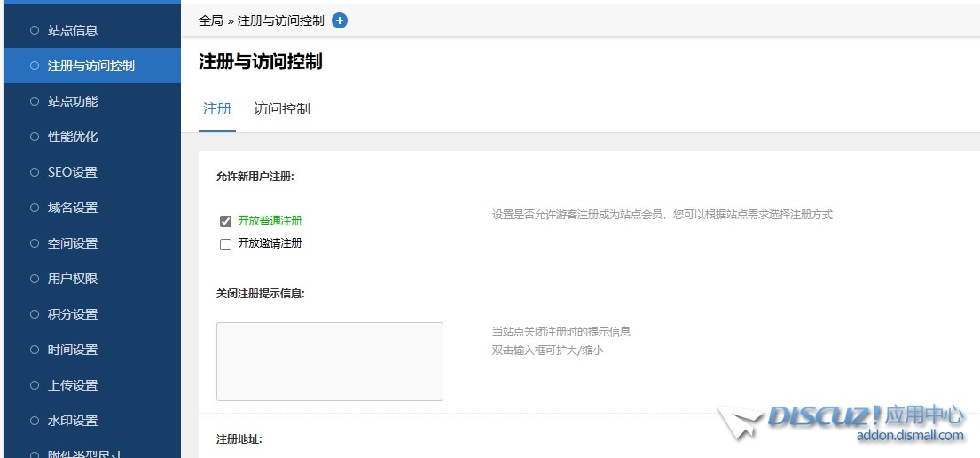Go to 上传设置 page
Viewport: 980px width, 458px height.
point(73,385)
